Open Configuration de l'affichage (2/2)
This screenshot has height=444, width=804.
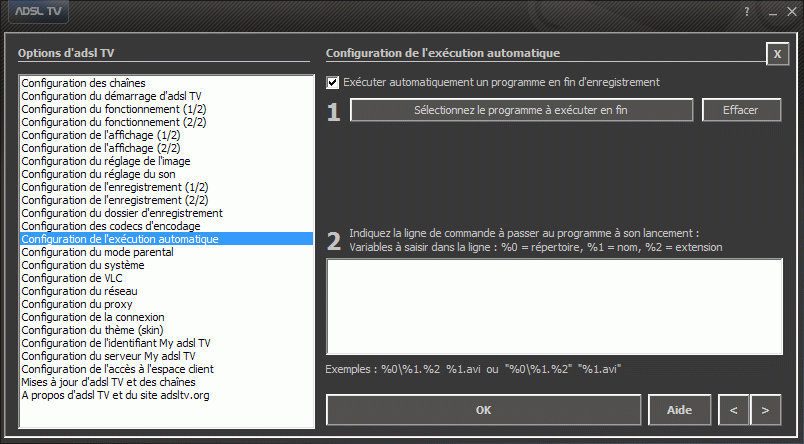[167, 148]
